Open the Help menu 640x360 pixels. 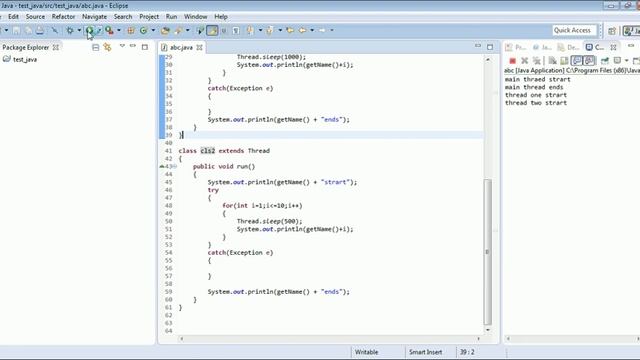pos(221,17)
